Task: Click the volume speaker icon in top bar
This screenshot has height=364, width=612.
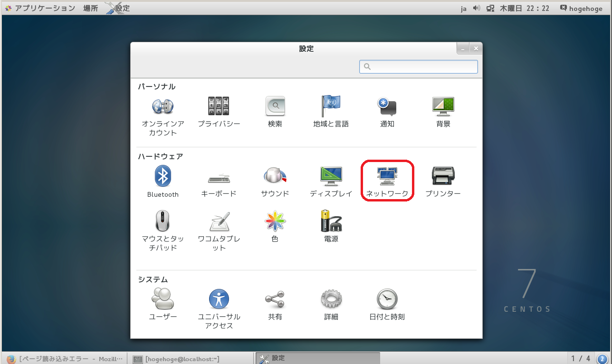Action: (x=477, y=8)
